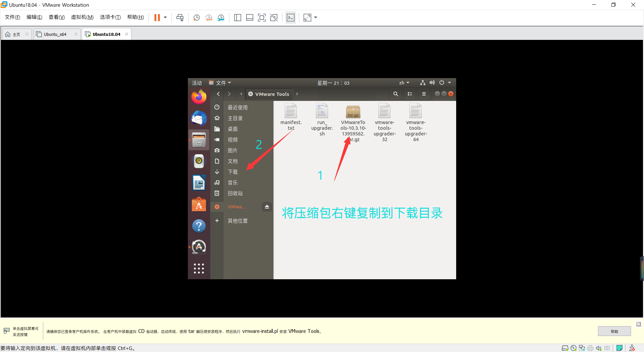Open Ubuntu Software from the dock
Screen dimensions: 644x352
coord(199,204)
